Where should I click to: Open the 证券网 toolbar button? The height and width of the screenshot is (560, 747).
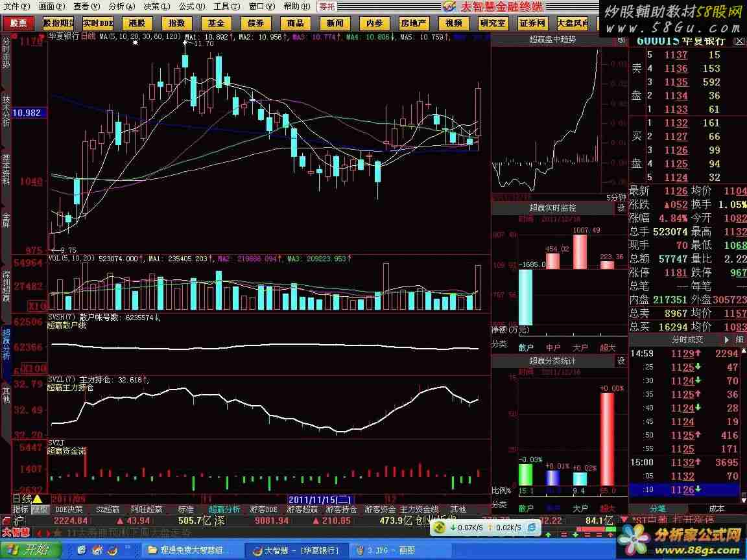532,23
